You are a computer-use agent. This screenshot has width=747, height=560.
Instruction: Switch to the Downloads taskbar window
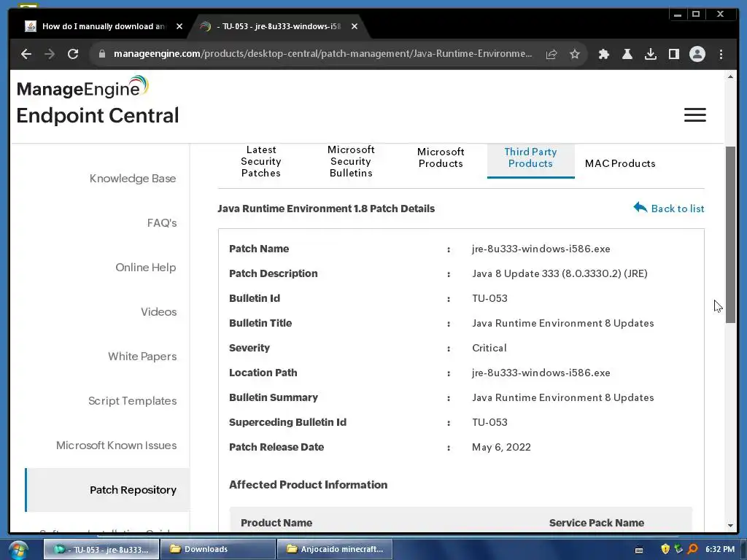pyautogui.click(x=217, y=549)
